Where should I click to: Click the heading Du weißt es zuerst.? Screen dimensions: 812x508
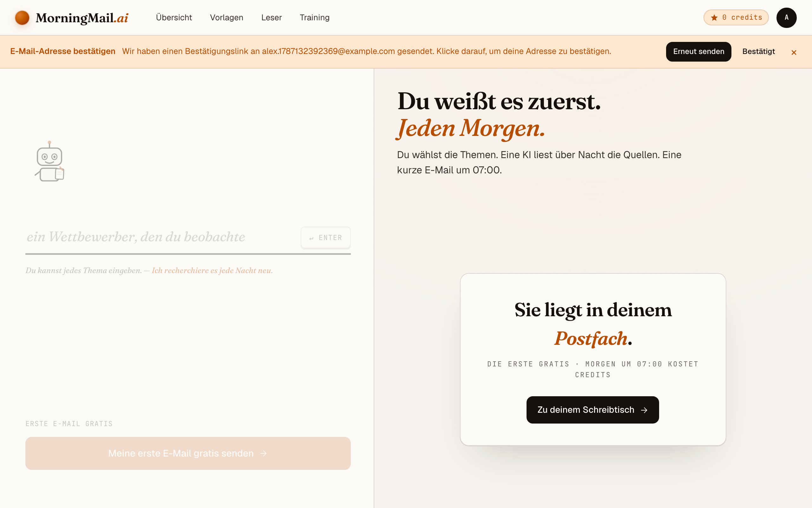[499, 101]
